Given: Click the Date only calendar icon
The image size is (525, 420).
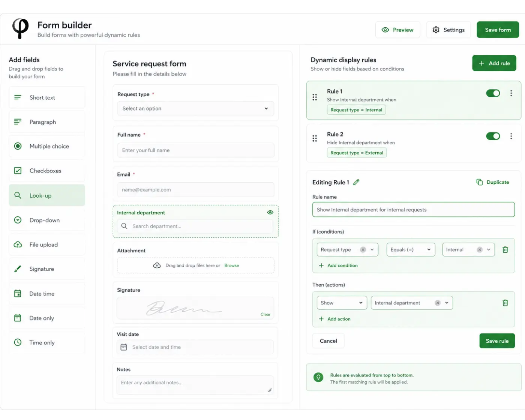Looking at the screenshot, I should click(x=18, y=318).
